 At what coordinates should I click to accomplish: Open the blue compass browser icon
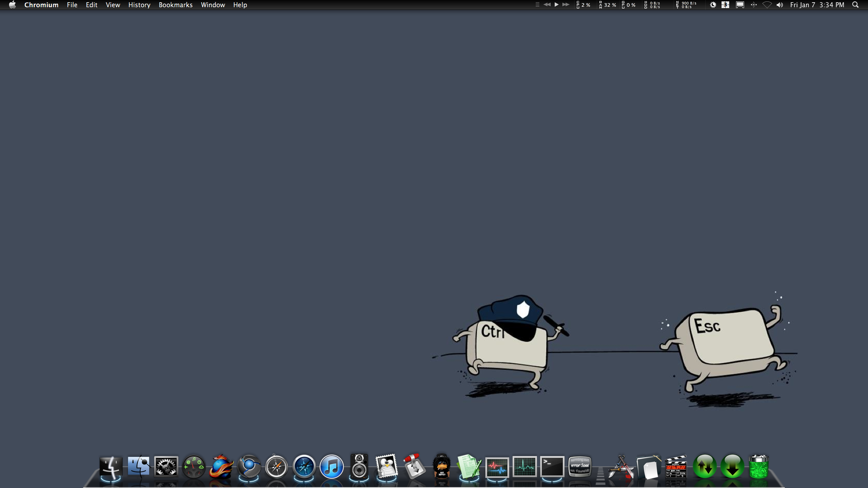(304, 467)
